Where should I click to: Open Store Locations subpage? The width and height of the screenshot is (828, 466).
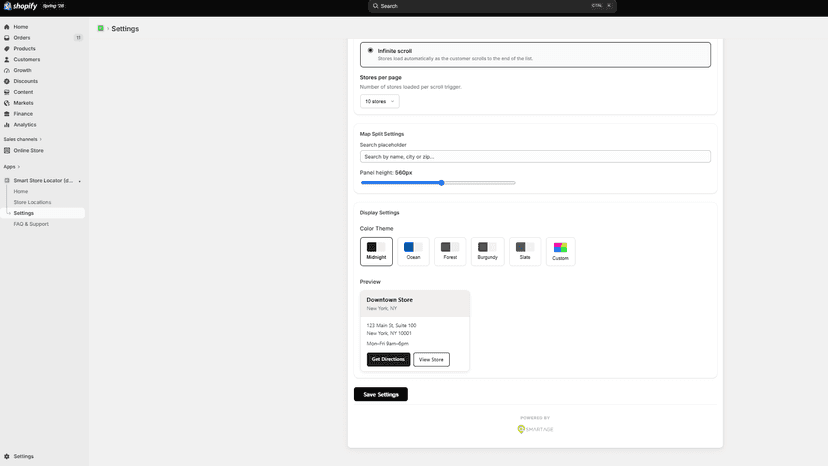(x=32, y=202)
